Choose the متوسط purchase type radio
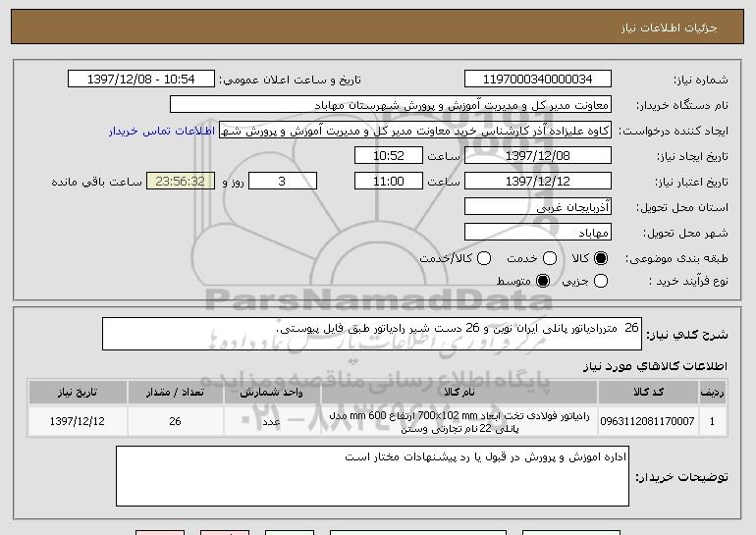756x535 pixels. (x=543, y=281)
